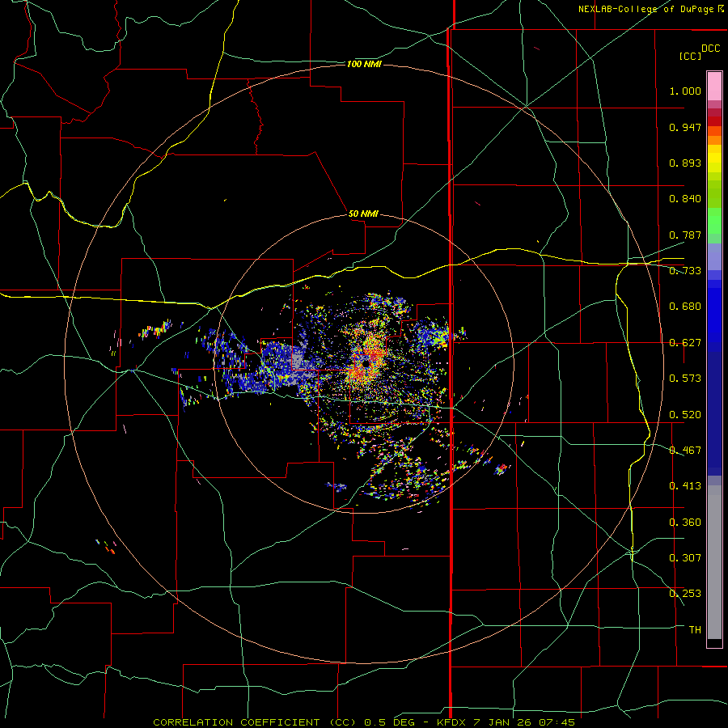728x728 pixels.
Task: Click the 100 NMI range ring label
Action: (364, 64)
